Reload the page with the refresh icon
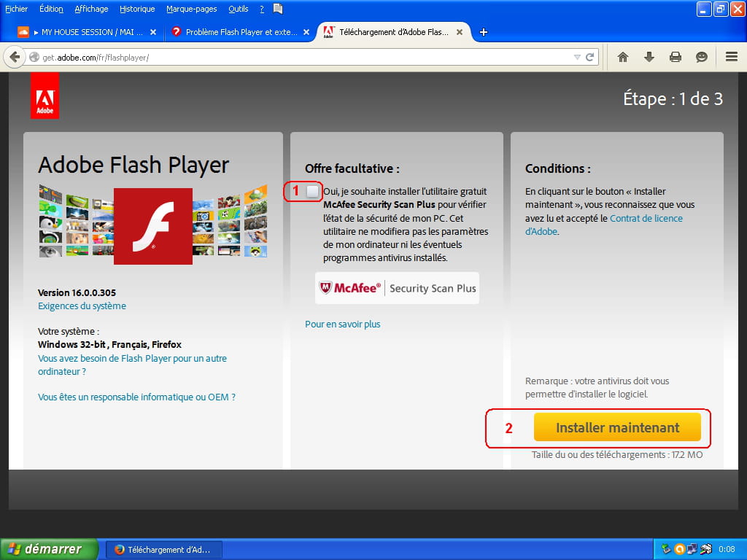Image resolution: width=747 pixels, height=560 pixels. pyautogui.click(x=590, y=57)
